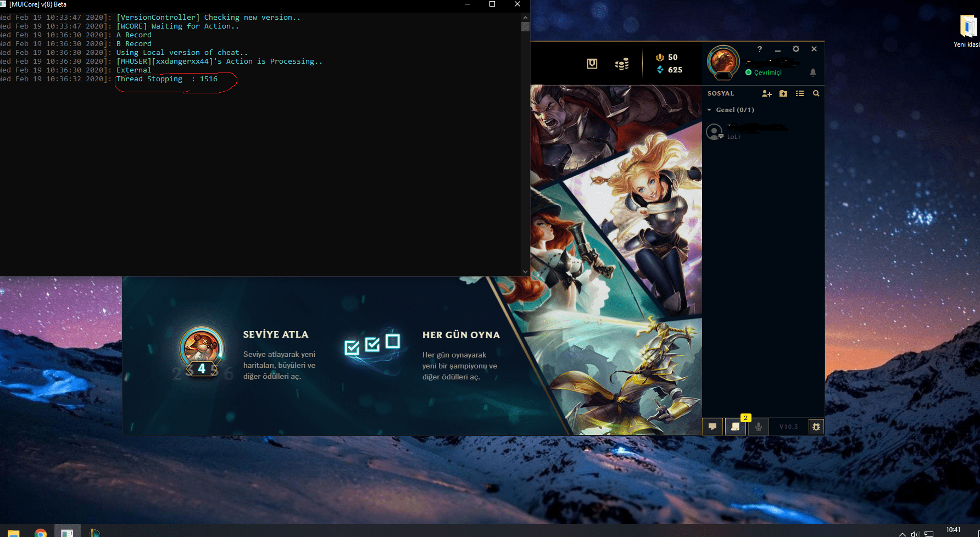Select the offline friend with LoL+ status
980x537 pixels.
tap(764, 132)
